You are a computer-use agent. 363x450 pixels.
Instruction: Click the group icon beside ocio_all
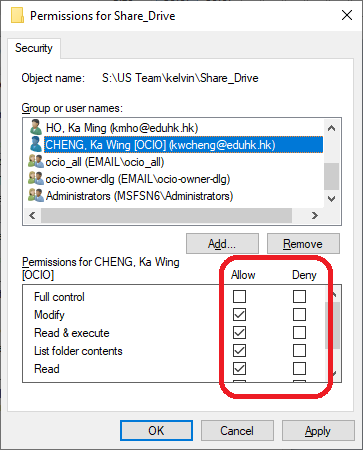(x=36, y=161)
